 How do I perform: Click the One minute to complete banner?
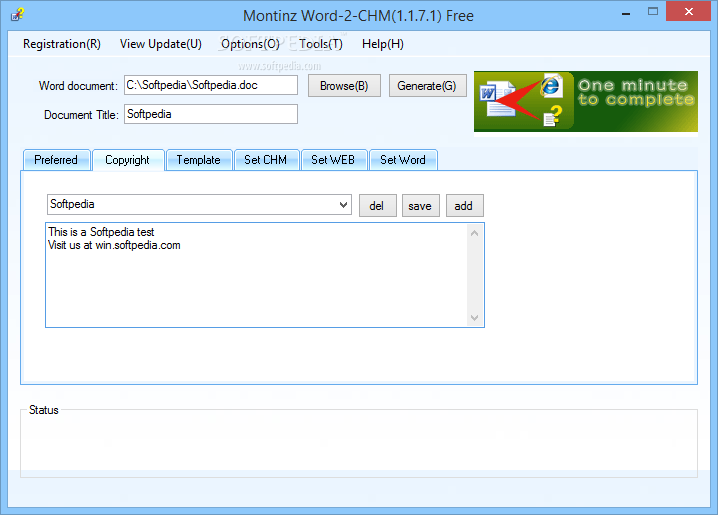tap(586, 101)
